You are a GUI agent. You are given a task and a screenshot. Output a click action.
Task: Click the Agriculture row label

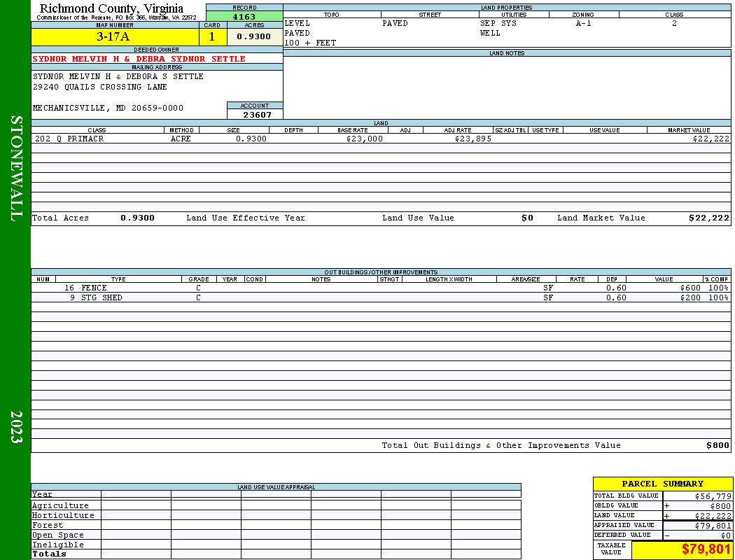(x=60, y=505)
